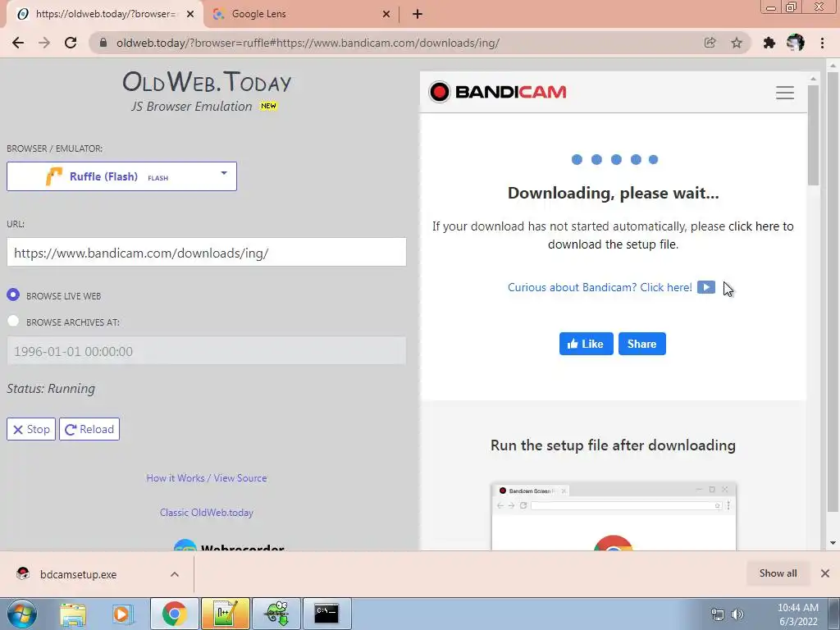Viewport: 840px width, 630px height.
Task: Expand the Ruffle (Flash) browser dropdown
Action: (121, 176)
